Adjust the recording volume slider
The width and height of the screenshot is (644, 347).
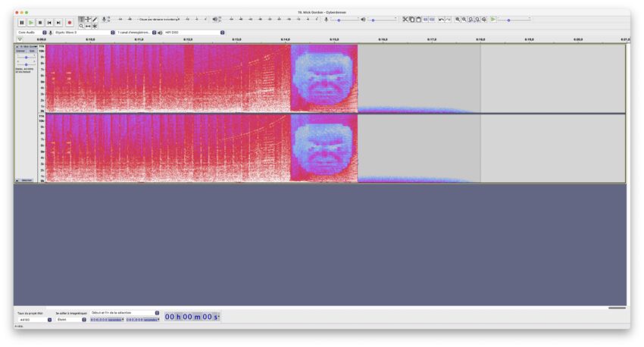point(344,20)
